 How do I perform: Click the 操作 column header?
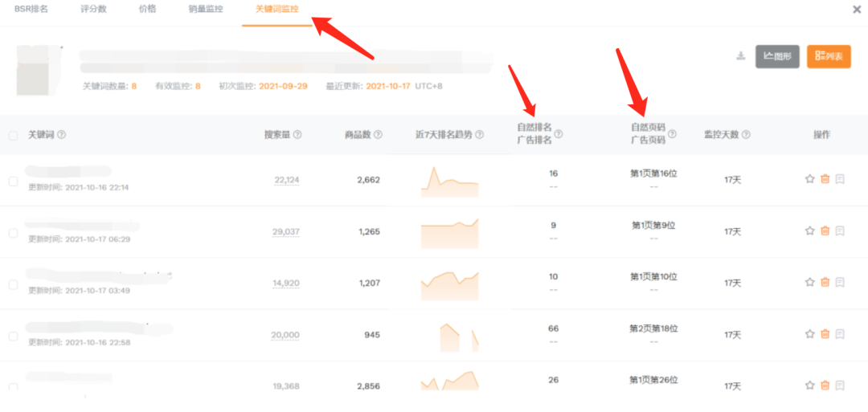(x=821, y=134)
